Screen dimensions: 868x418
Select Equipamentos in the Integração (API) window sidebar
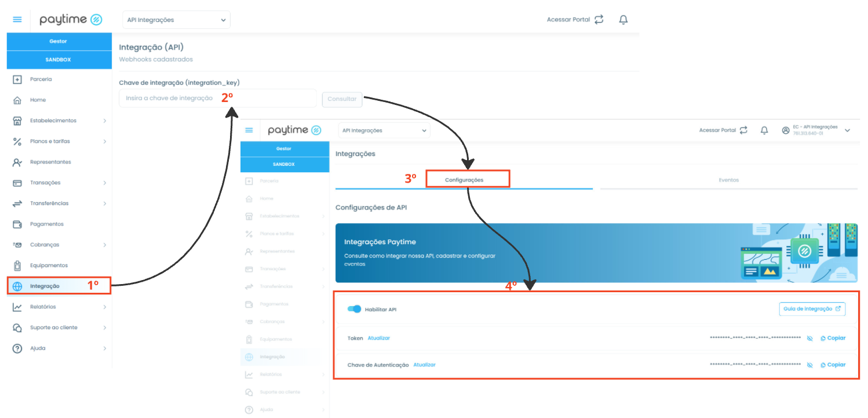click(x=59, y=266)
